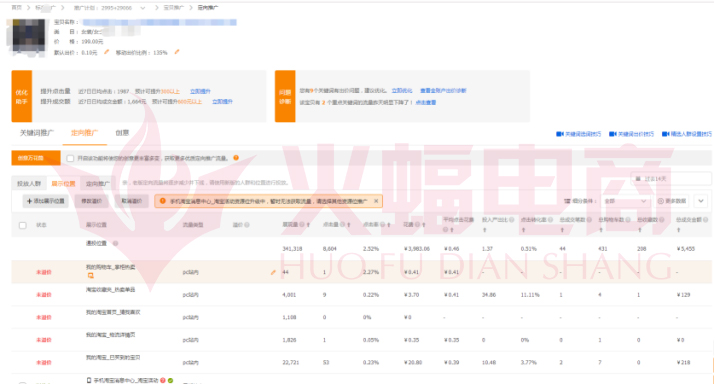Sort by 展现量 column arrow
The width and height of the screenshot is (715, 385).
(309, 225)
